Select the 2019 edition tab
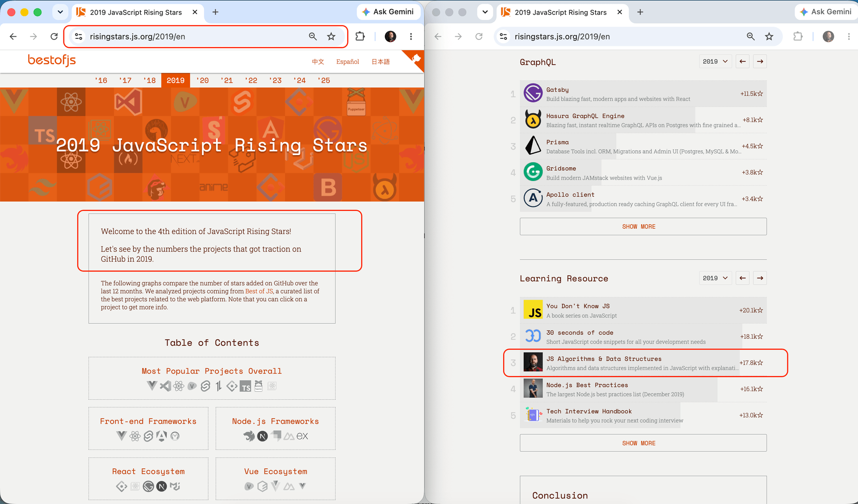The width and height of the screenshot is (858, 504). point(176,80)
